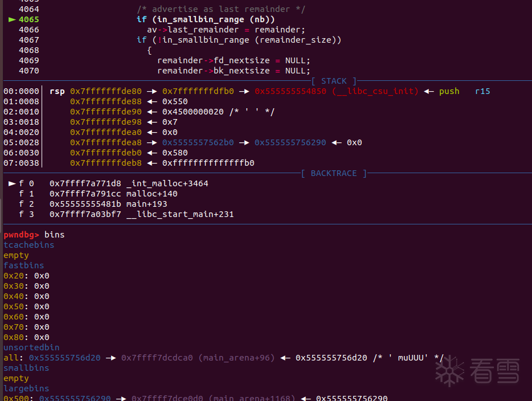Image resolution: width=532 pixels, height=401 pixels.
Task: Click the current frame arrow beside f 0
Action: click(x=12, y=183)
